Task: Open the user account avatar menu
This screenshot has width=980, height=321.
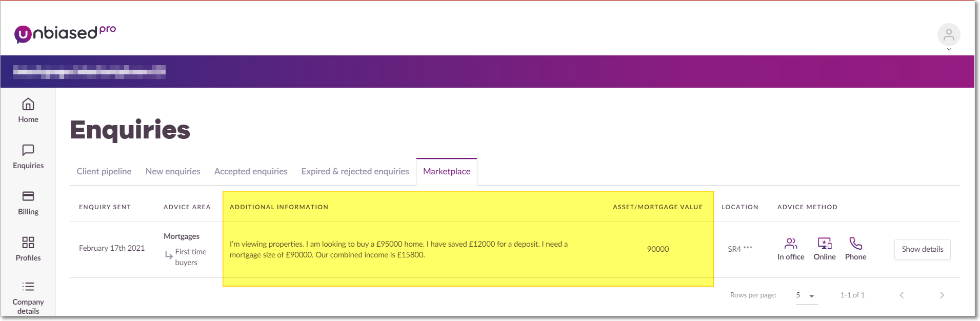Action: (949, 35)
